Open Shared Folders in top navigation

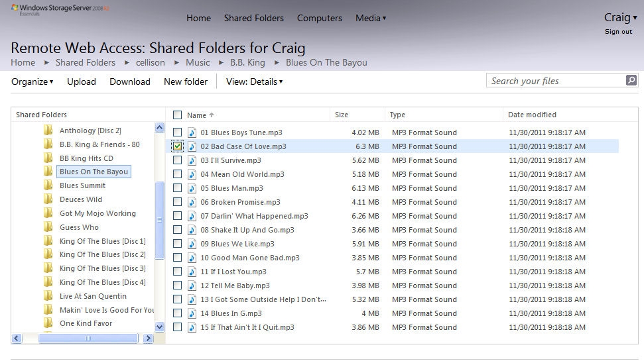point(254,18)
